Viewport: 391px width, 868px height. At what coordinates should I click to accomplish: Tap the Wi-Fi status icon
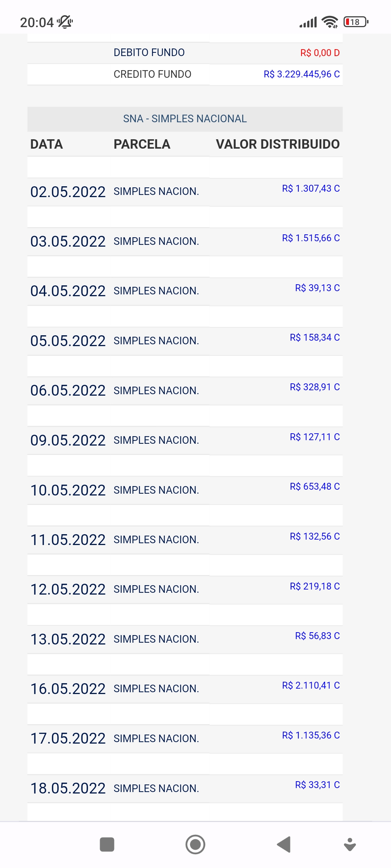pos(330,22)
